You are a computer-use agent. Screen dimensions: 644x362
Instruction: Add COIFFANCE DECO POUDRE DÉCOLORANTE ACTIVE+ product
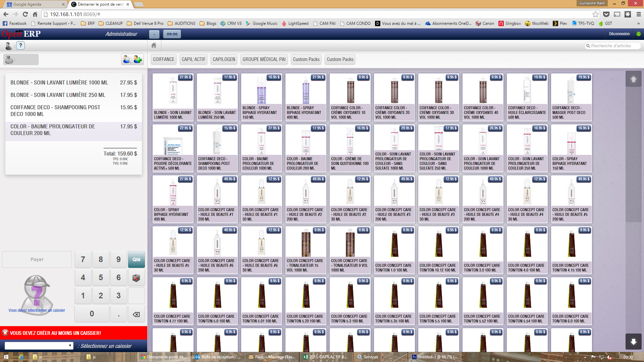point(173,148)
